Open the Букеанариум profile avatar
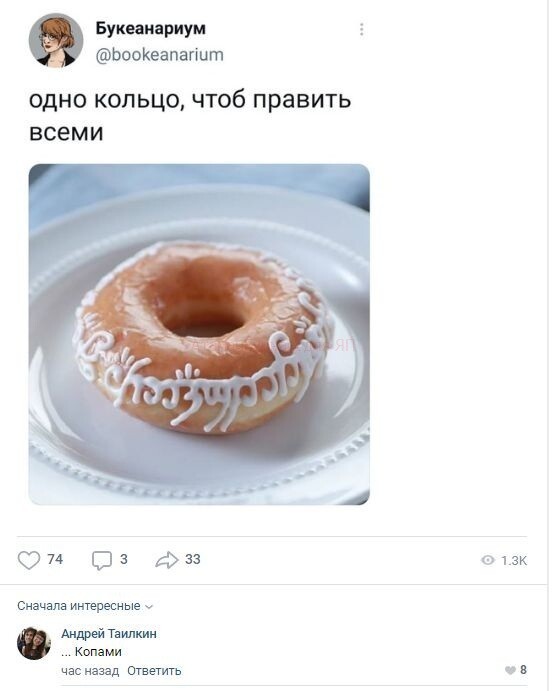The height and width of the screenshot is (691, 553). pos(56,41)
